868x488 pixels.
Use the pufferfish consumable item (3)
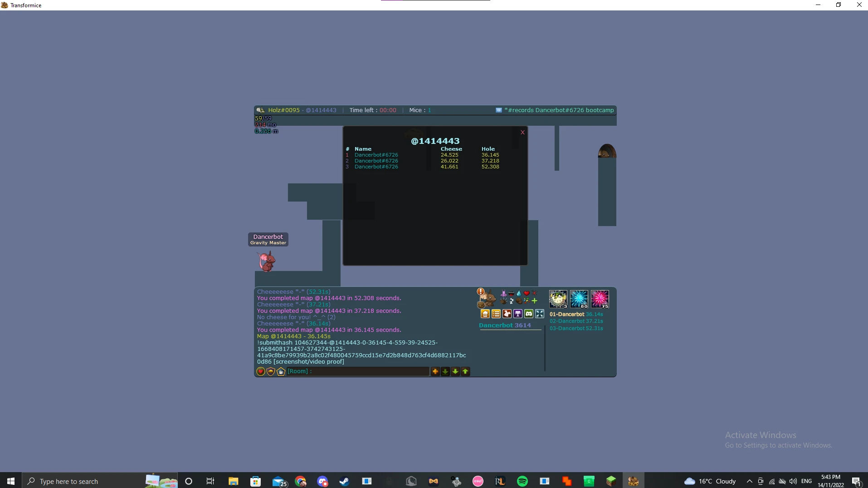[558, 299]
